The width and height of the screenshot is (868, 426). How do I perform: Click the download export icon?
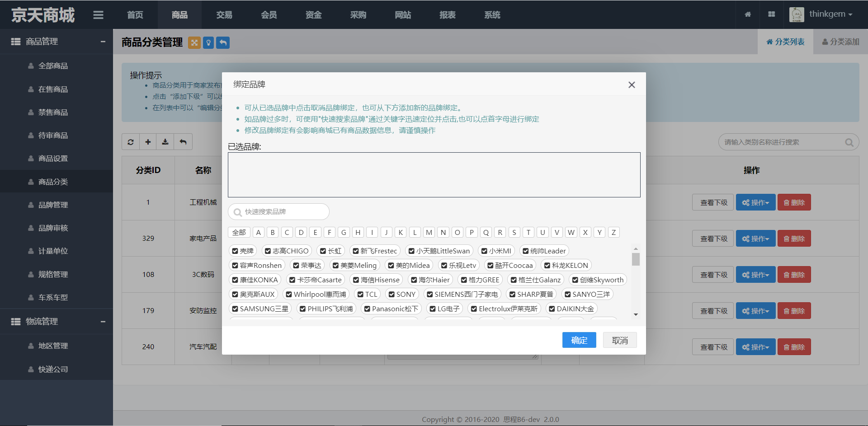coord(165,142)
